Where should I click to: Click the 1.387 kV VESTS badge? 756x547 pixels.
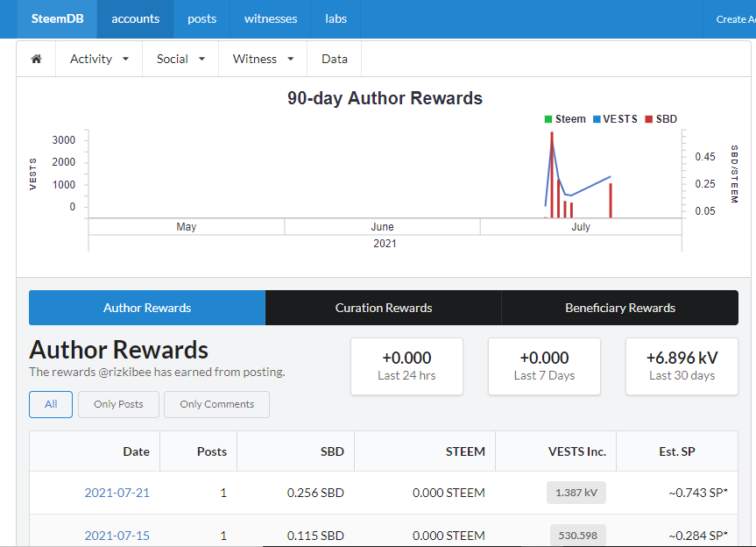coord(576,493)
